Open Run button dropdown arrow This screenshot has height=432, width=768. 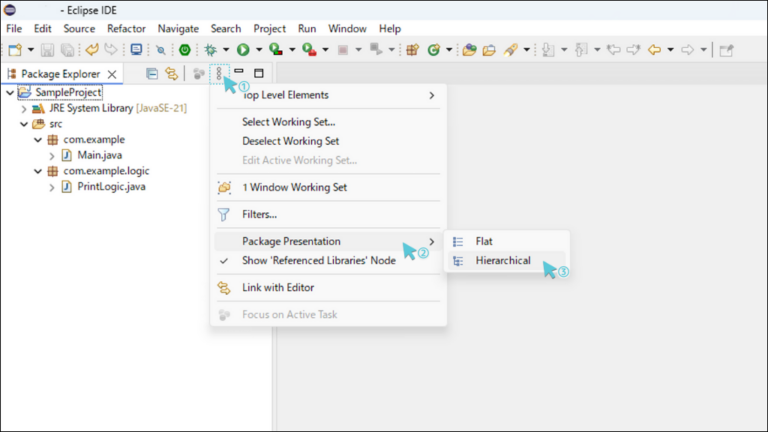point(259,49)
